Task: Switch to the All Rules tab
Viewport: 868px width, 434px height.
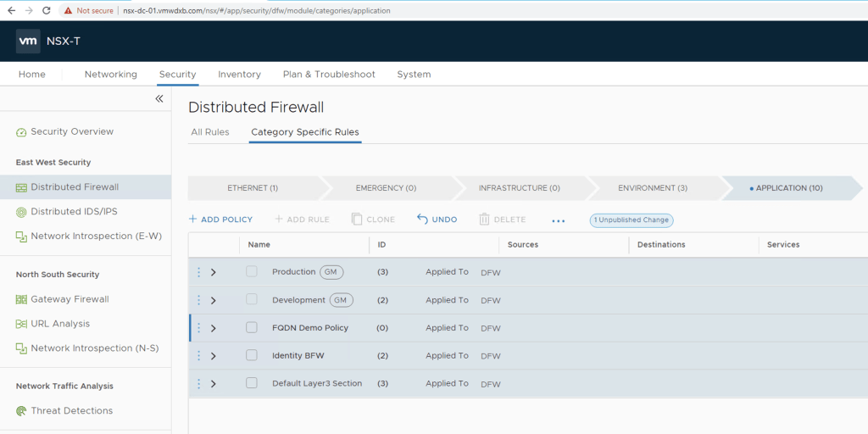Action: pyautogui.click(x=209, y=132)
